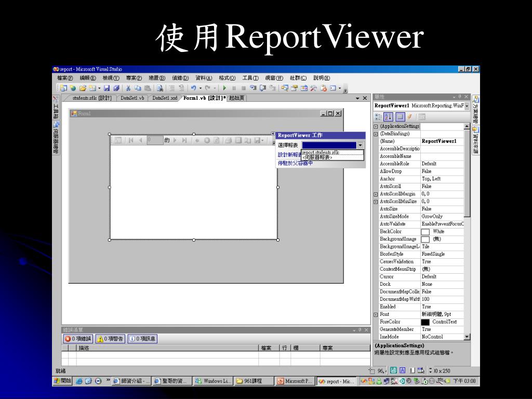
Task: Expand the AutoScrollMargin property
Action: click(x=376, y=194)
